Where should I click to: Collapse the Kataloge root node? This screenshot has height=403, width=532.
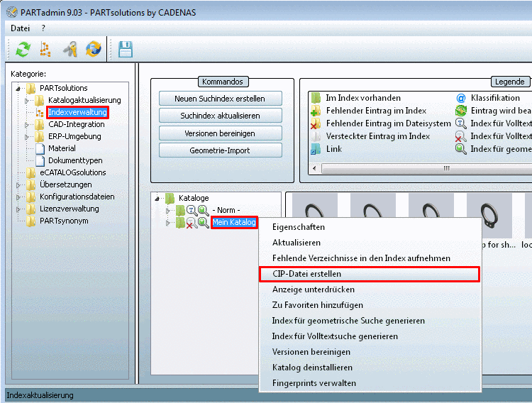click(x=157, y=199)
